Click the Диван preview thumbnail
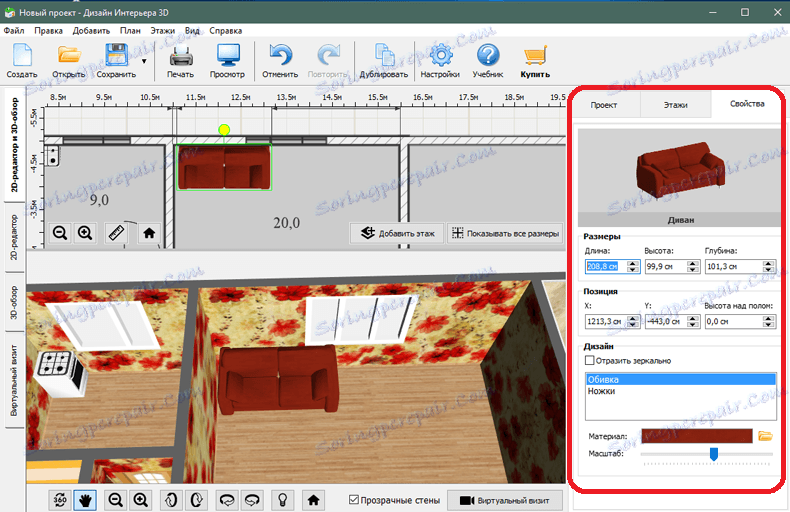790x512 pixels. coord(680,172)
